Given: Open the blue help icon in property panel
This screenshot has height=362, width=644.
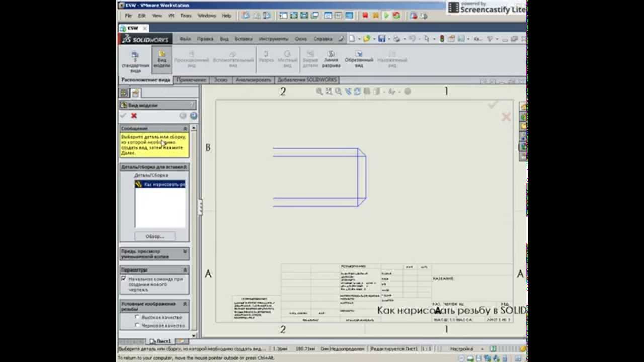Looking at the screenshot, I should click(x=194, y=115).
